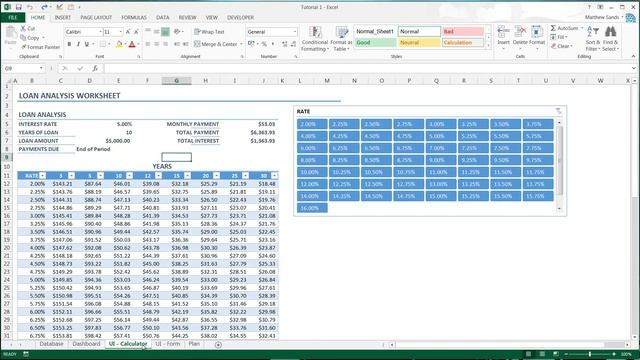
Task: Apply the fill color bucket
Action: [119, 44]
